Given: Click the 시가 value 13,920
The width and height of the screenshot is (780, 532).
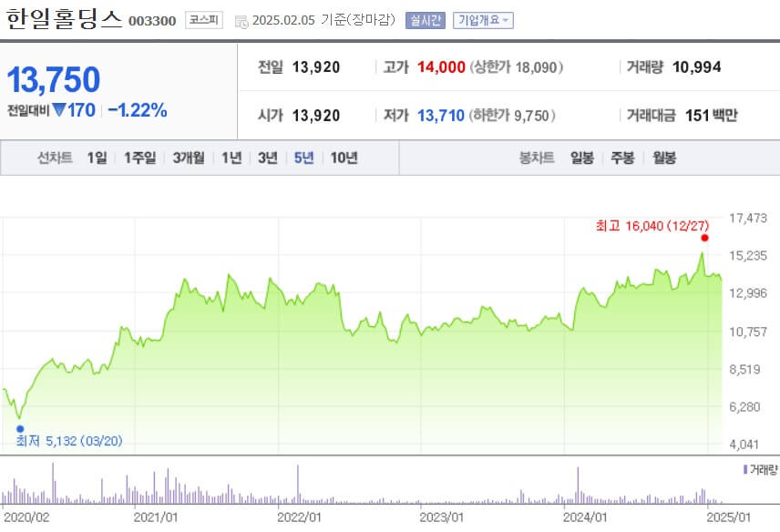Looking at the screenshot, I should pyautogui.click(x=316, y=116).
